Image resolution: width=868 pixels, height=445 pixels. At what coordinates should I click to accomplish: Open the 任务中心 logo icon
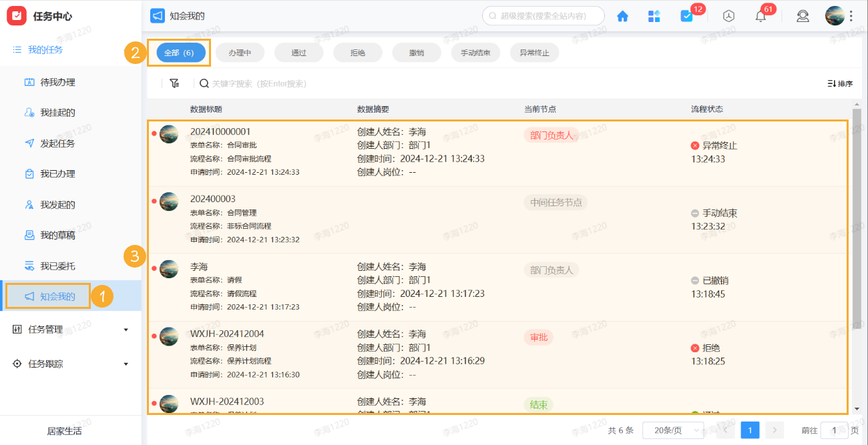click(17, 15)
